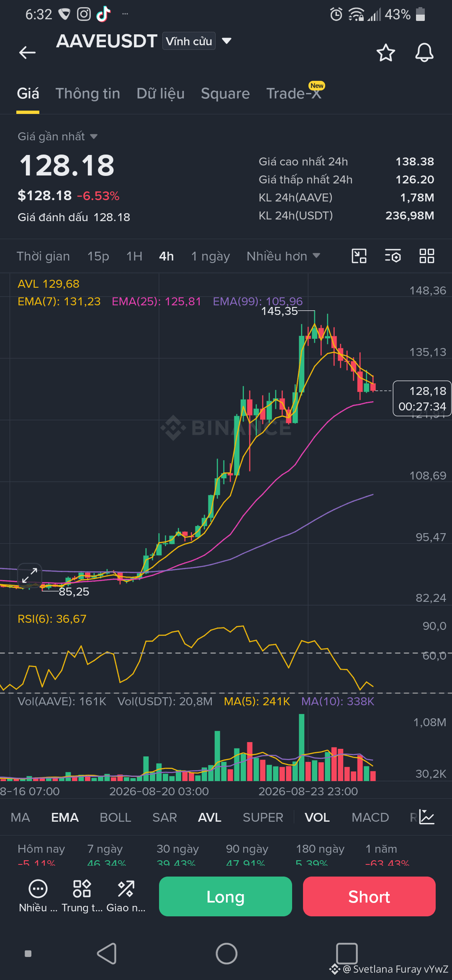Screen dimensions: 452x980
Task: Tap the 30 ngày performance label
Action: (178, 849)
